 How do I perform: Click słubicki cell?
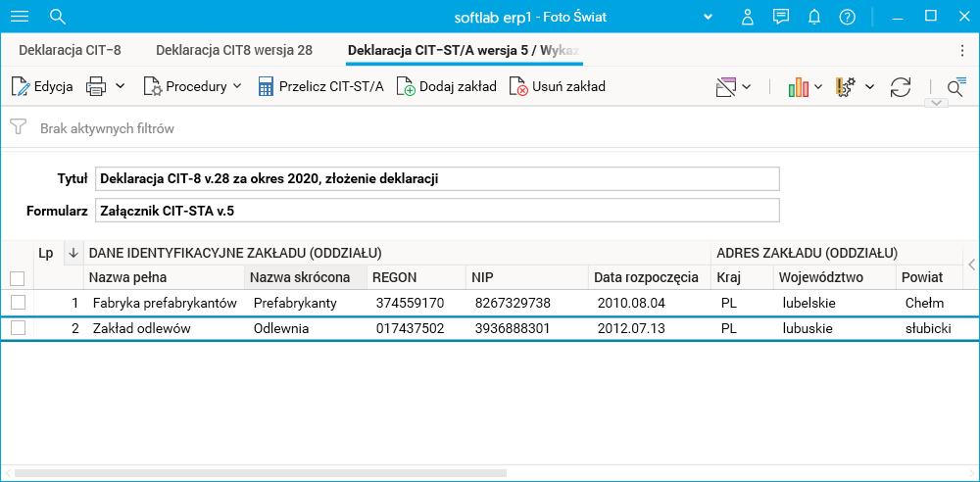pyautogui.click(x=928, y=328)
